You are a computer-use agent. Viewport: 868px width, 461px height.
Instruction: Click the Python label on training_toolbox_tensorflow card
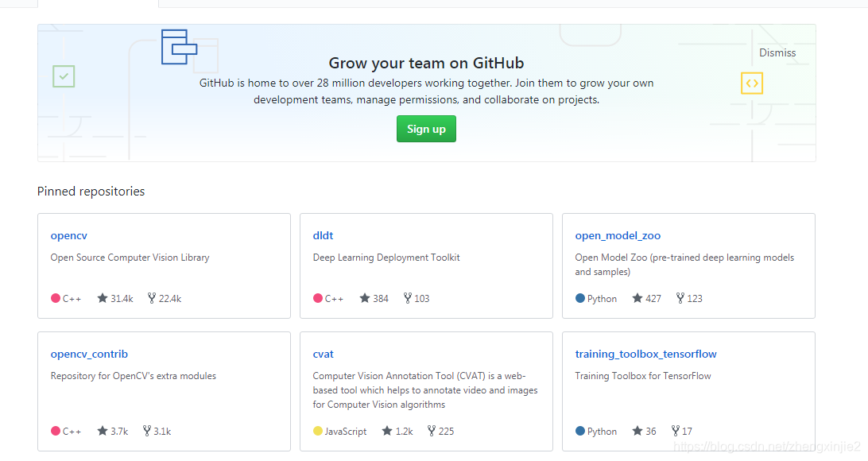[x=602, y=432]
